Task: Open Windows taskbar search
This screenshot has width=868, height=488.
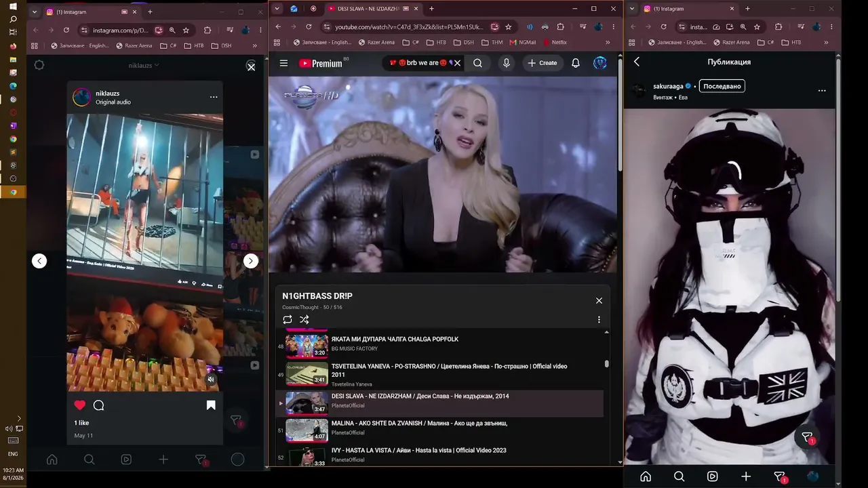Action: [x=13, y=19]
